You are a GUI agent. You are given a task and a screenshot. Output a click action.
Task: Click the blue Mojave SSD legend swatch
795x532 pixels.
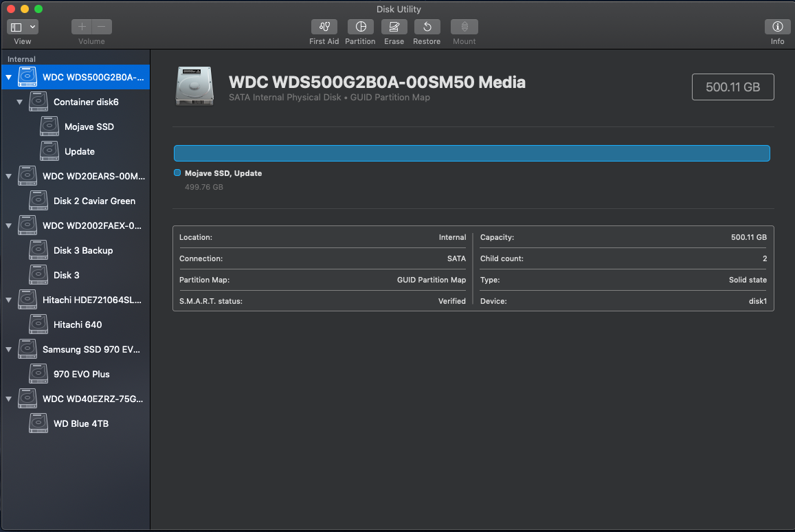tap(177, 173)
